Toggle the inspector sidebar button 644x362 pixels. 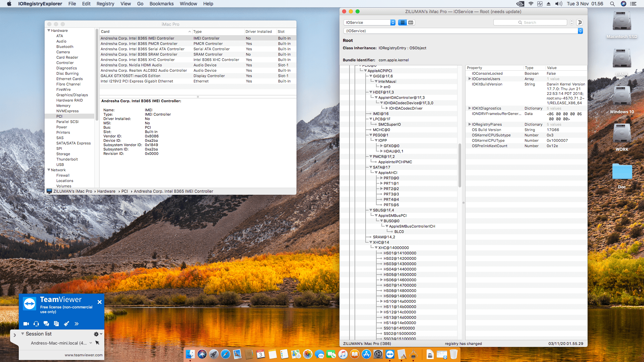click(x=580, y=22)
